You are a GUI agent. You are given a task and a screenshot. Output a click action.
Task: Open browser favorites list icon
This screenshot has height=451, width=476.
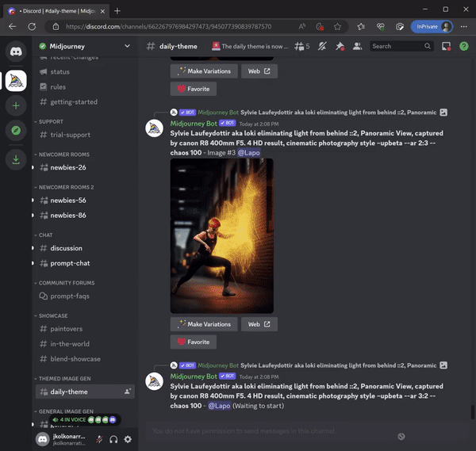click(x=361, y=27)
